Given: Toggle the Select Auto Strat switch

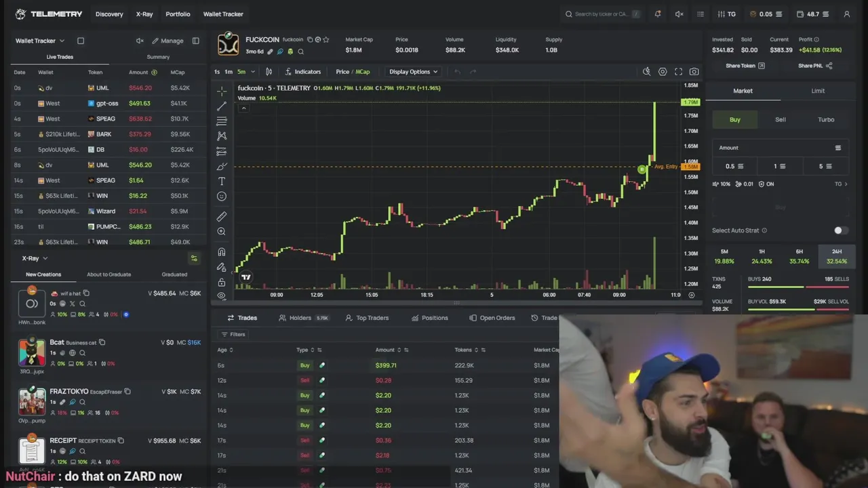Looking at the screenshot, I should tap(841, 230).
